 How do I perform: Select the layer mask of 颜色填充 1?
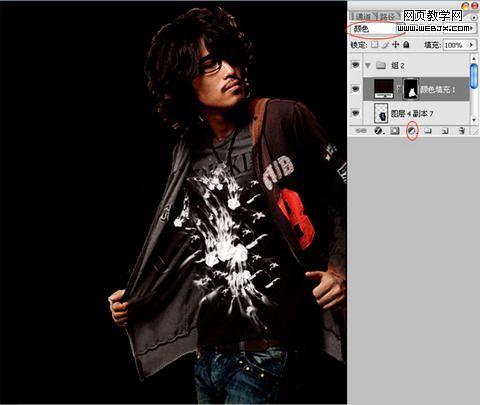point(411,89)
